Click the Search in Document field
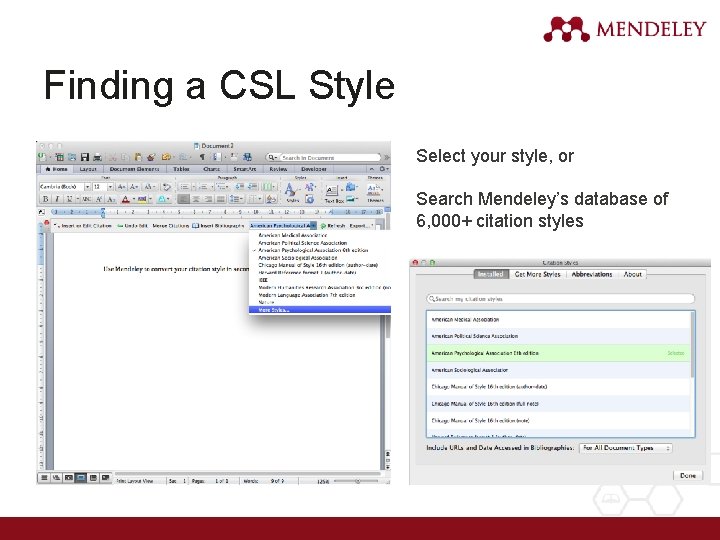The image size is (720, 540). (x=330, y=158)
